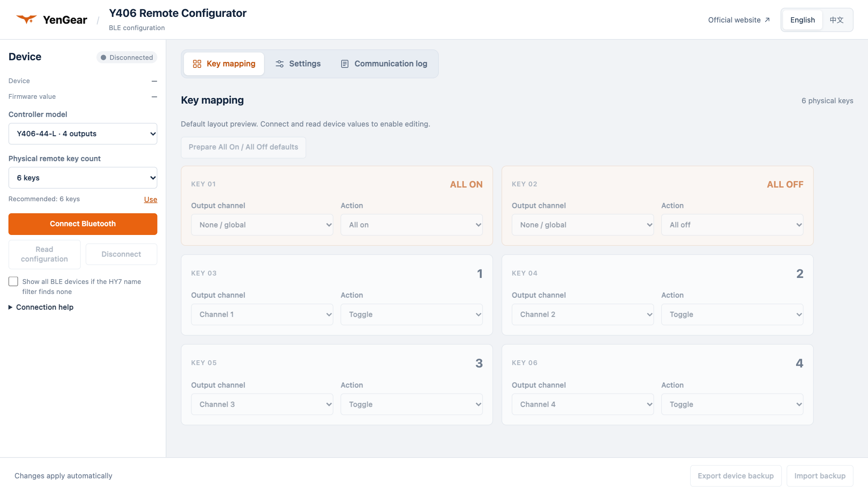Click the Key mapping grid icon
This screenshot has height=494, width=868.
point(197,64)
